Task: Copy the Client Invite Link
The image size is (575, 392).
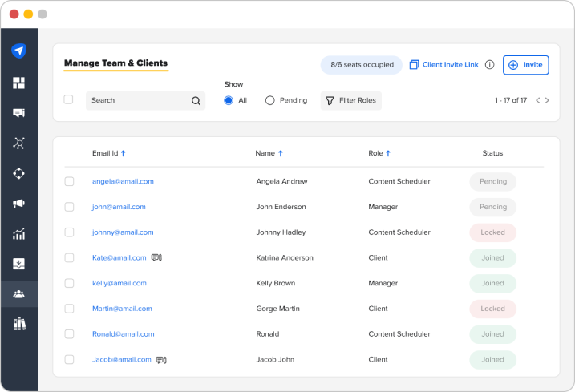Action: (x=444, y=65)
